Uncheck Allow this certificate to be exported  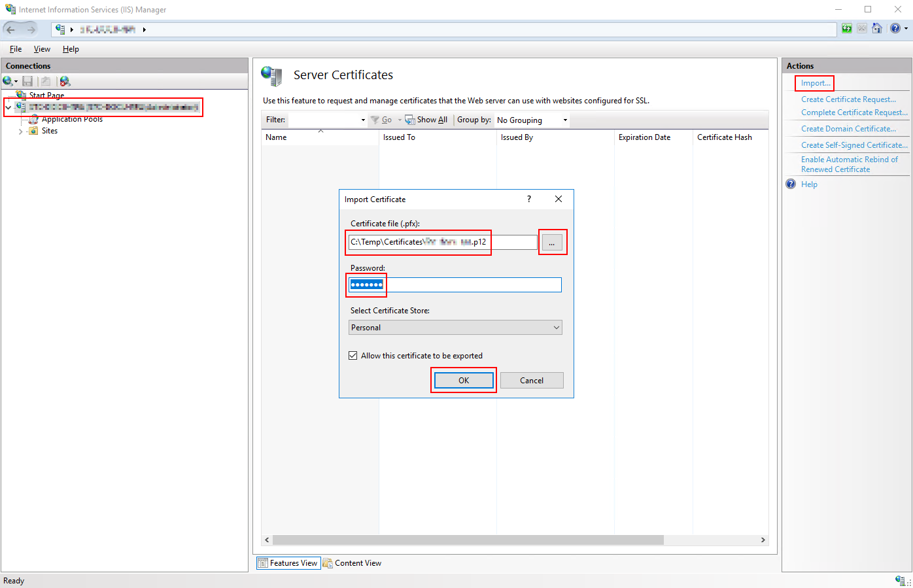point(353,355)
